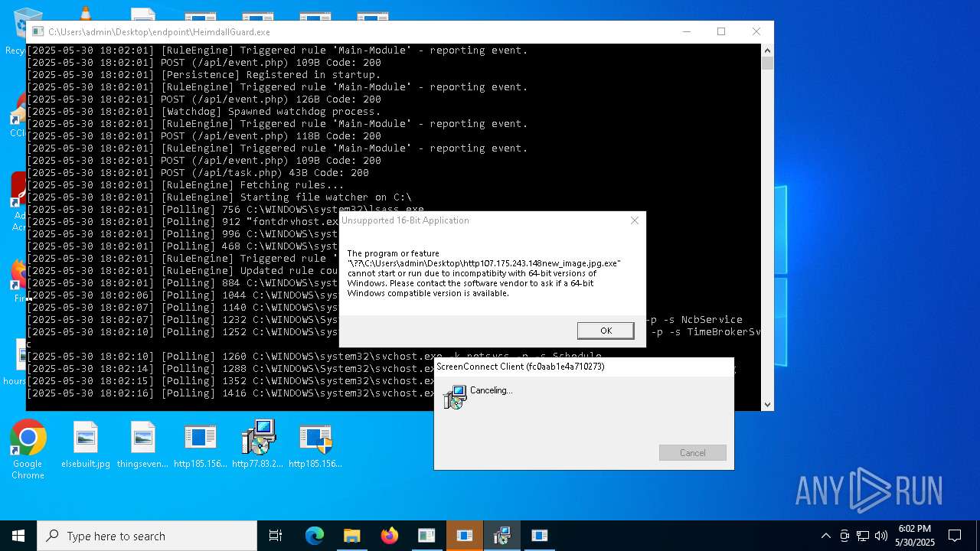The image size is (980, 551).
Task: Open the clock showing 6:02 PM
Action: pos(915,536)
